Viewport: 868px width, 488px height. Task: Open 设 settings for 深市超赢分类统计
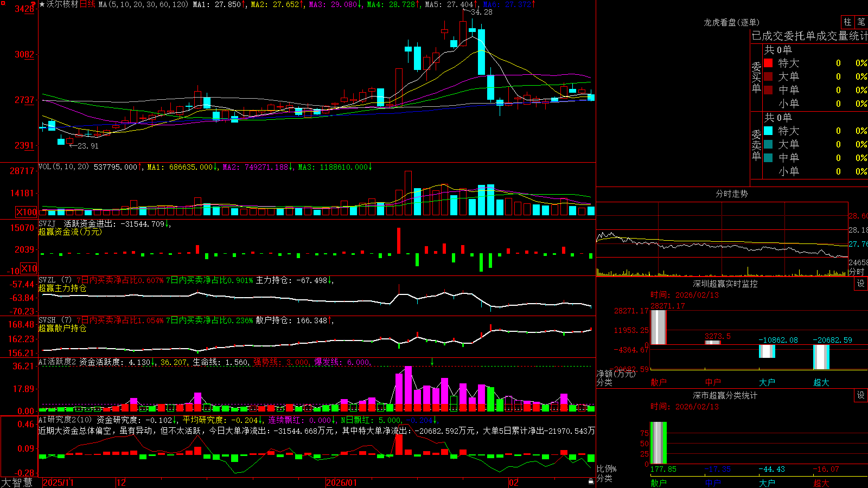pos(861,395)
